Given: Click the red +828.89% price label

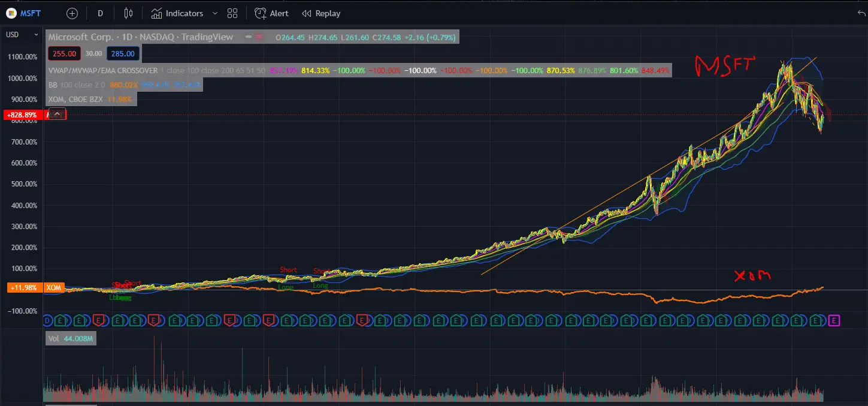Looking at the screenshot, I should [23, 114].
